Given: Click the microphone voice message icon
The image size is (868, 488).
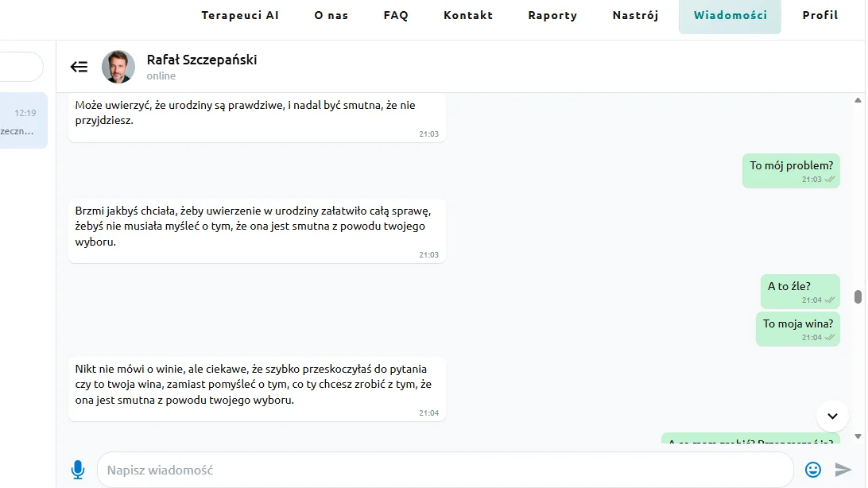Looking at the screenshot, I should click(x=78, y=470).
